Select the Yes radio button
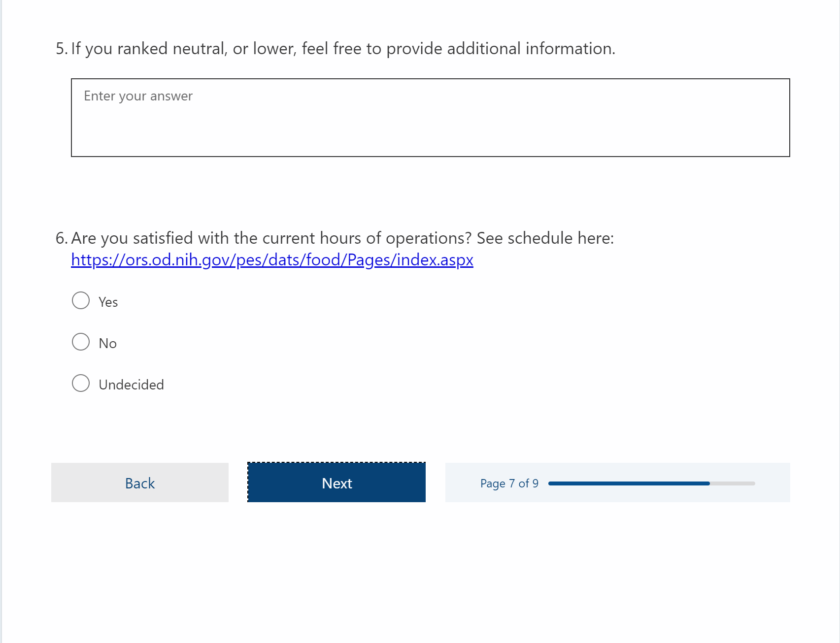The height and width of the screenshot is (643, 840). [x=81, y=301]
